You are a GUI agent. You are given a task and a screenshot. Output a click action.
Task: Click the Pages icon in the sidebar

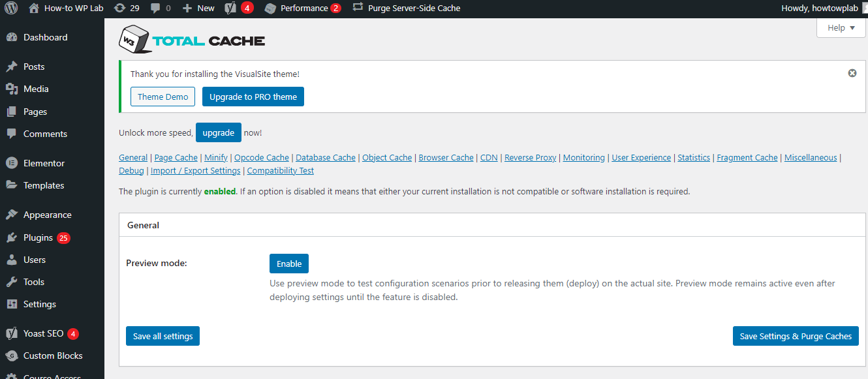coord(12,112)
